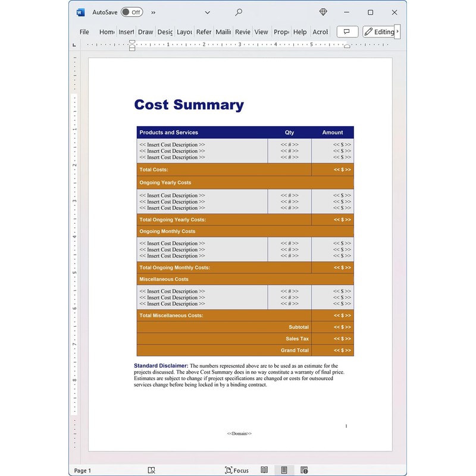Switch to the View ribbon tab
This screenshot has width=476, height=476.
click(x=261, y=32)
